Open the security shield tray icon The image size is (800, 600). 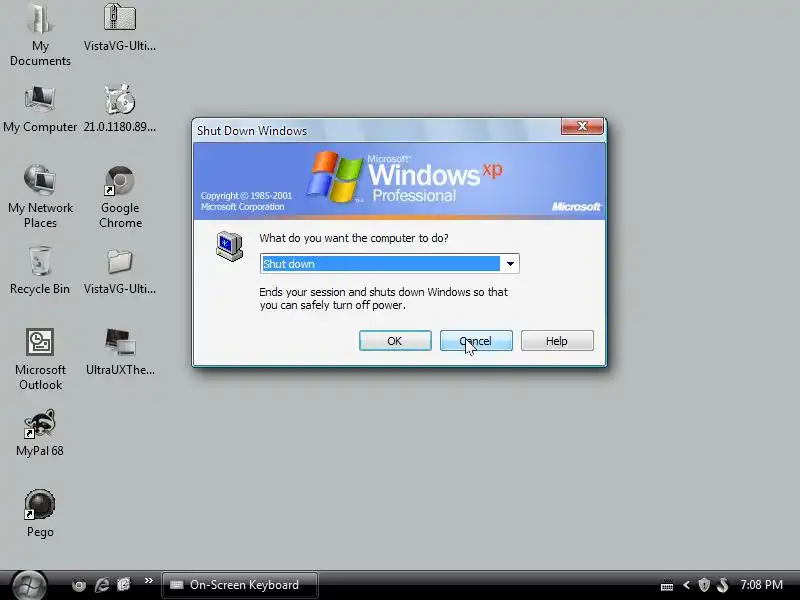click(704, 585)
